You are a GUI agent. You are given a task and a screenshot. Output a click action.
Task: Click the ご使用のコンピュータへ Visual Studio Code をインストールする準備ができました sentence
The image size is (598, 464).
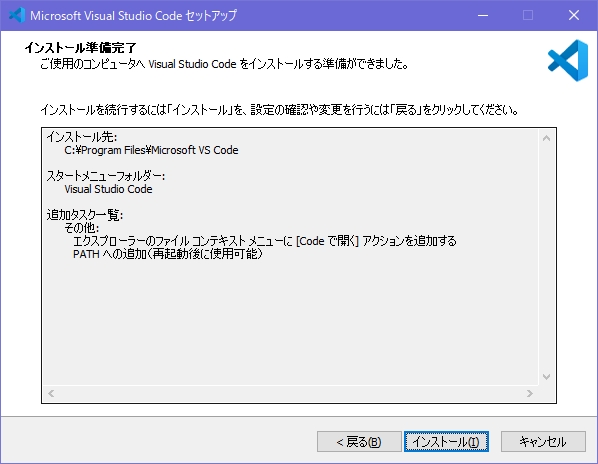(x=225, y=64)
